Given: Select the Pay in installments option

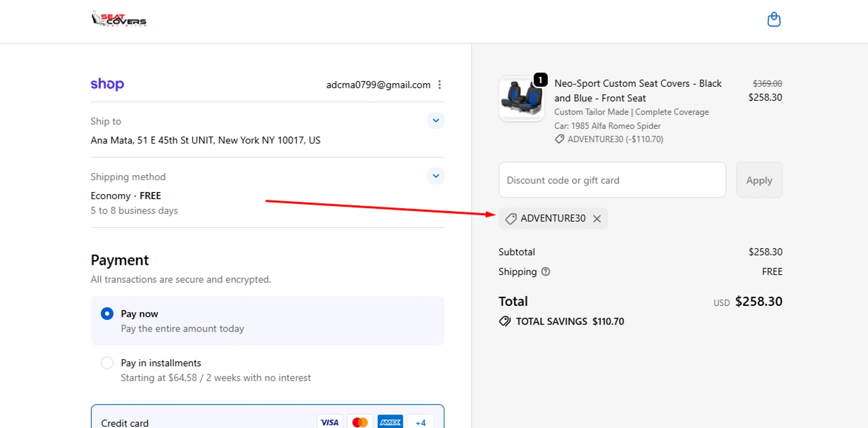Looking at the screenshot, I should pyautogui.click(x=107, y=363).
